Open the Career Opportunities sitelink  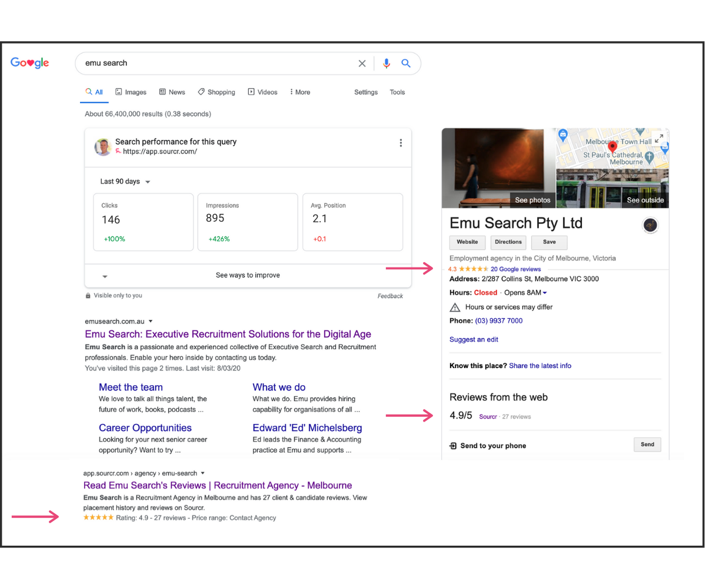[x=145, y=427]
